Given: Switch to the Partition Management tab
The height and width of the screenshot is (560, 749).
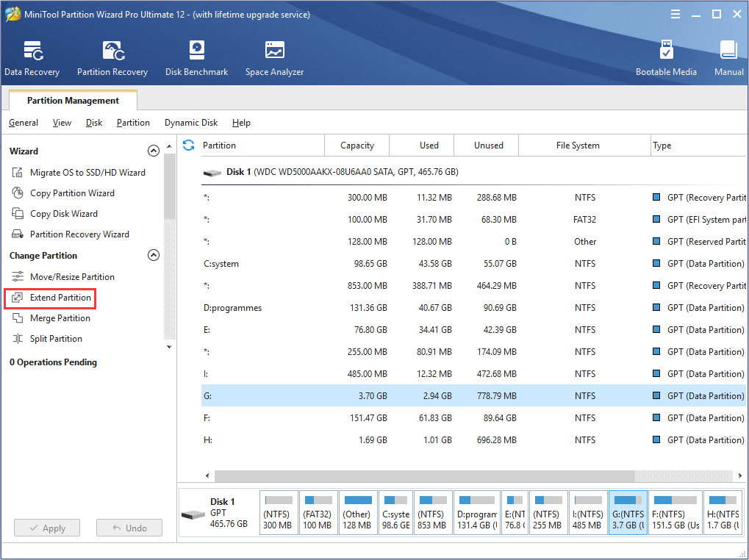Looking at the screenshot, I should pyautogui.click(x=72, y=100).
